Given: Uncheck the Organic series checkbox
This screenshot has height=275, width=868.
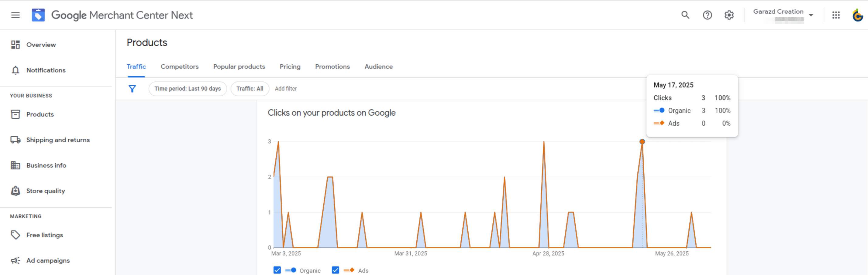Looking at the screenshot, I should (277, 270).
